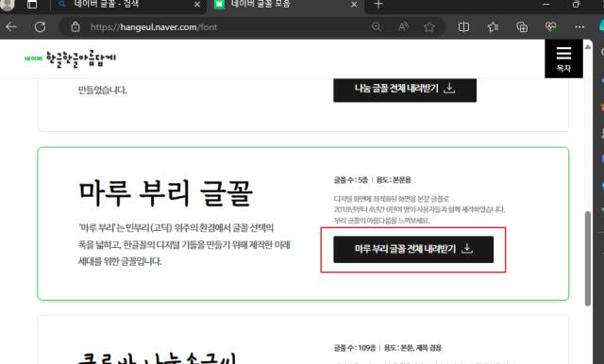Close the 네이버 글꼴 - 검색 tab
604x364 pixels.
(197, 4)
